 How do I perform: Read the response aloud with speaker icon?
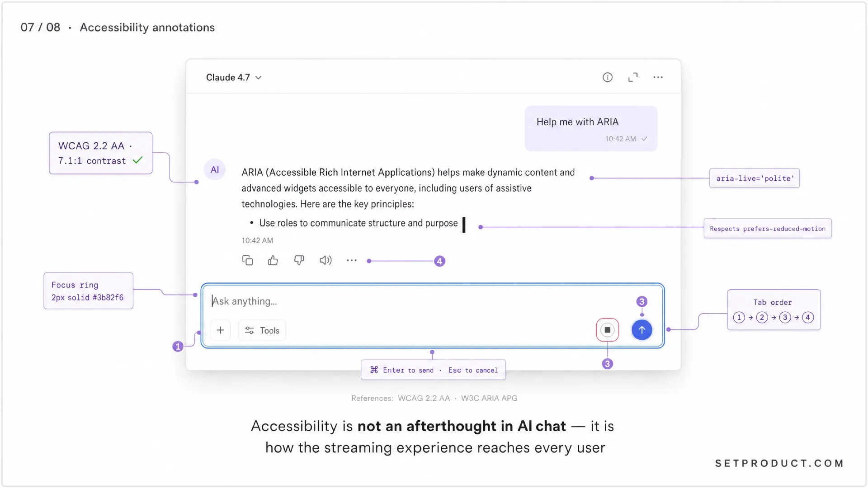(x=325, y=260)
